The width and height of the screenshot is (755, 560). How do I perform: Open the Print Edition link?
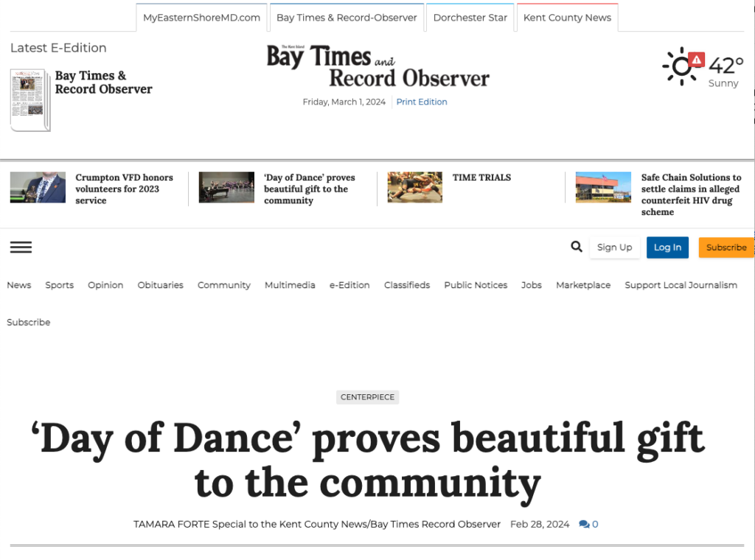point(422,102)
